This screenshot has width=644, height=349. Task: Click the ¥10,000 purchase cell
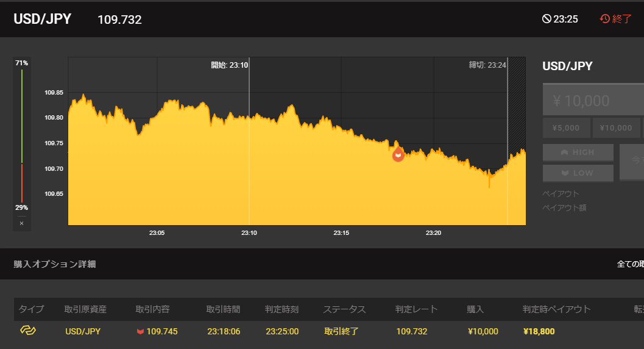(x=483, y=331)
